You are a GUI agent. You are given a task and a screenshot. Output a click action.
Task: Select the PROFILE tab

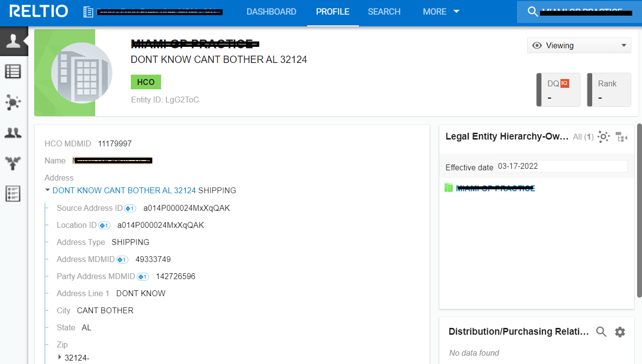pyautogui.click(x=333, y=12)
